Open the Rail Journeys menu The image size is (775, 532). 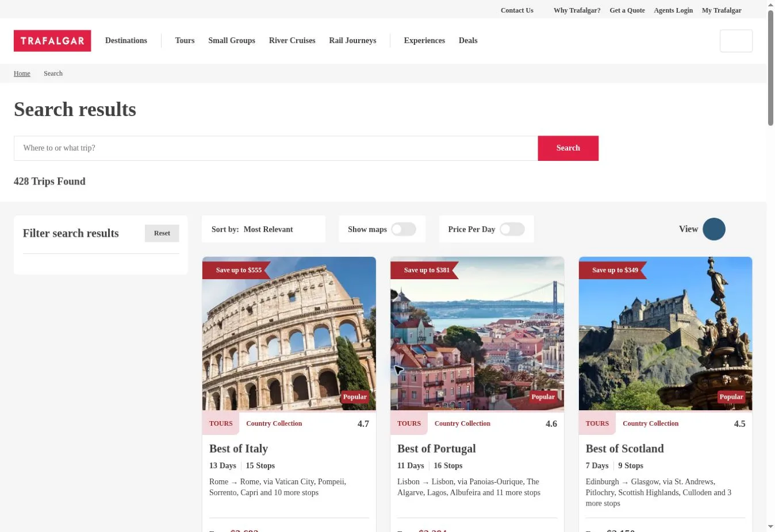pyautogui.click(x=352, y=41)
